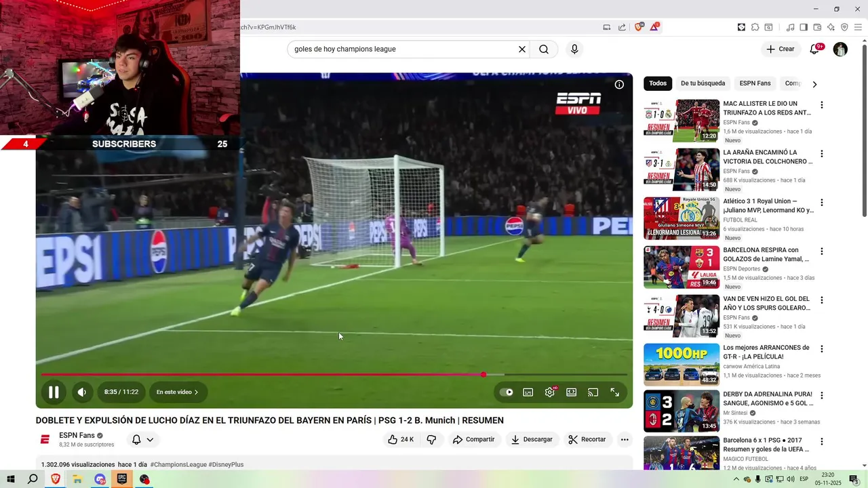Open Epic Games launcher from the taskbar

pyautogui.click(x=122, y=479)
